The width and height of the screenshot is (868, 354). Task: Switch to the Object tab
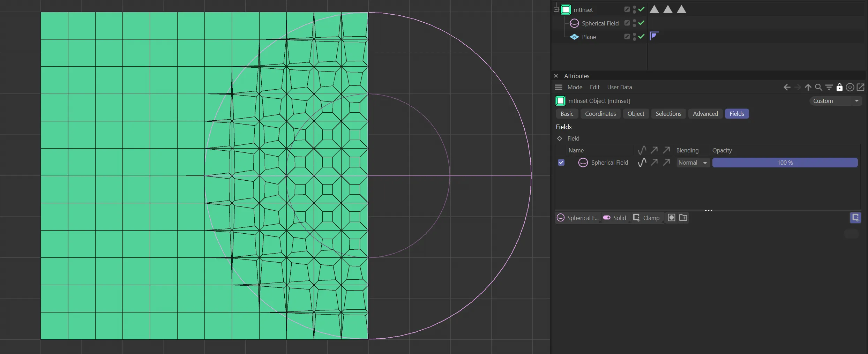point(636,114)
